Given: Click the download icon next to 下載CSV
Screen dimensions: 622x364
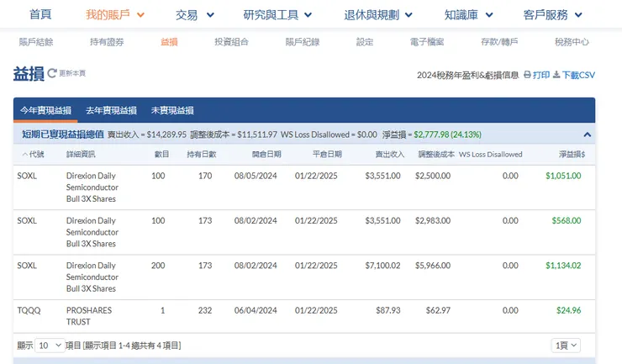Looking at the screenshot, I should [x=556, y=75].
